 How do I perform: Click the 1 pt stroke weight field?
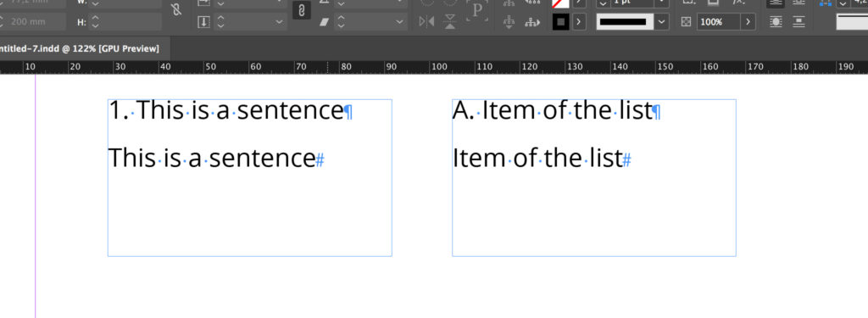click(632, 3)
